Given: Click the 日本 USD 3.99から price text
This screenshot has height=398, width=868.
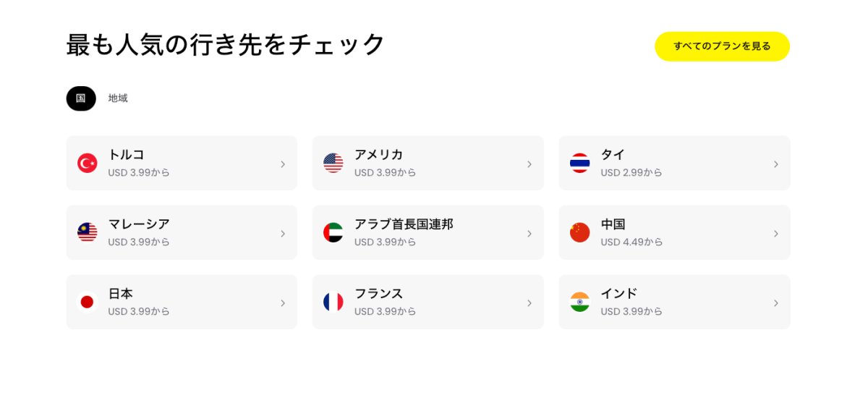Looking at the screenshot, I should 139,312.
